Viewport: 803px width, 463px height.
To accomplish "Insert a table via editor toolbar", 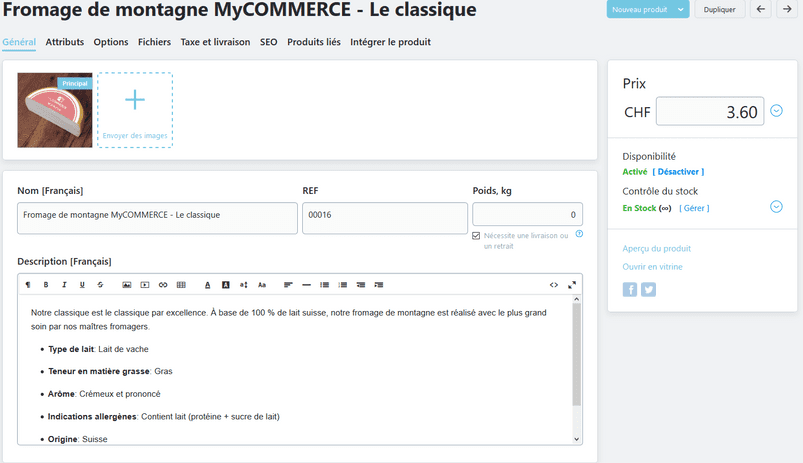I will pos(181,285).
